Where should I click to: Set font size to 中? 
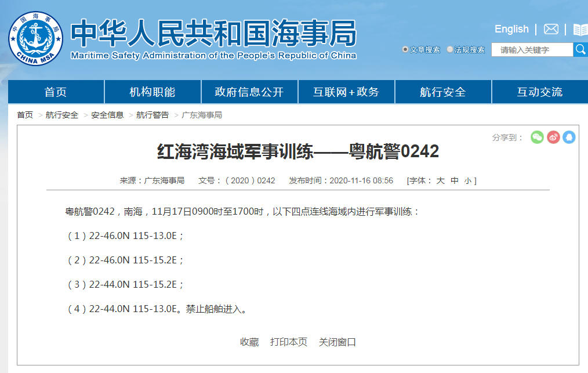(455, 180)
